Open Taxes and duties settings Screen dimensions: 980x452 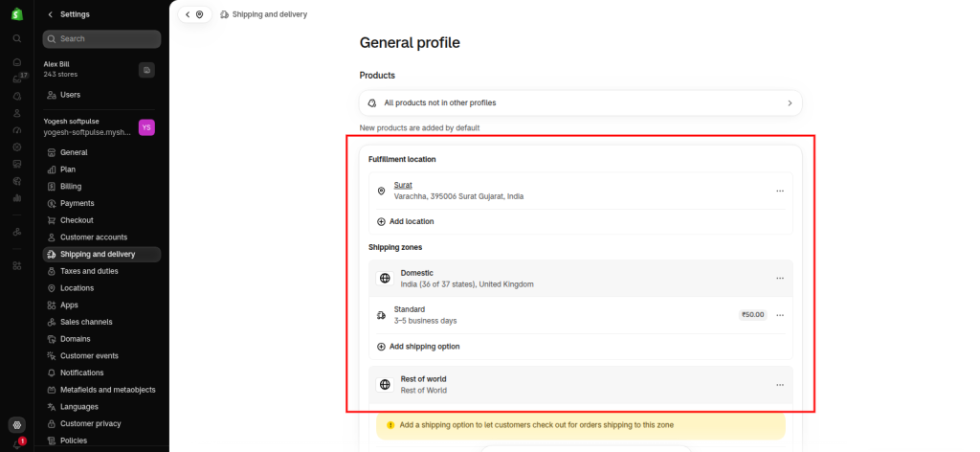pyautogui.click(x=101, y=271)
